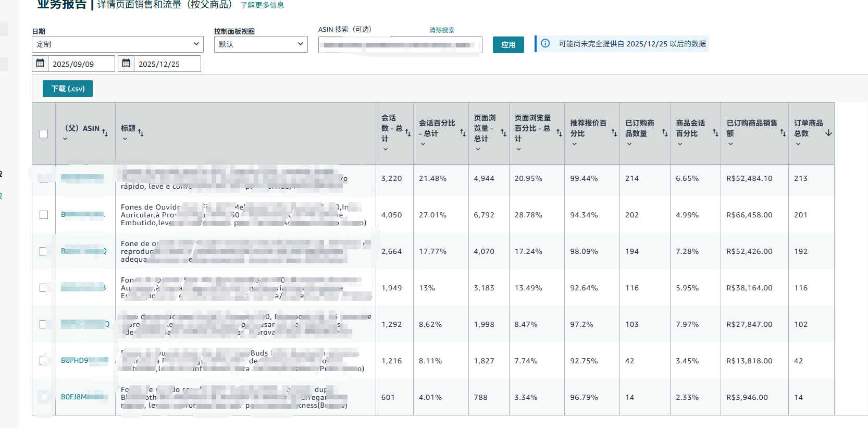This screenshot has height=428, width=868.
Task: Toggle the select-all header checkbox
Action: click(x=44, y=134)
